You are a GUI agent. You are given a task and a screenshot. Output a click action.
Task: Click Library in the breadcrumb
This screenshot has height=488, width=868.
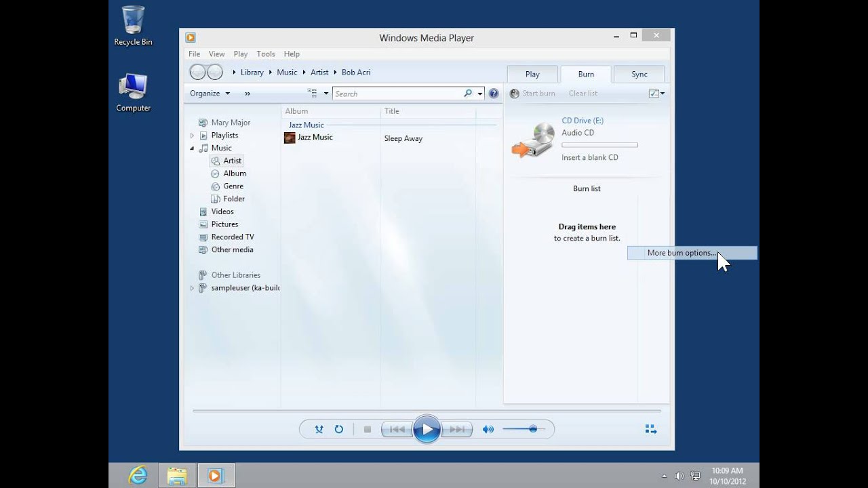(x=252, y=73)
